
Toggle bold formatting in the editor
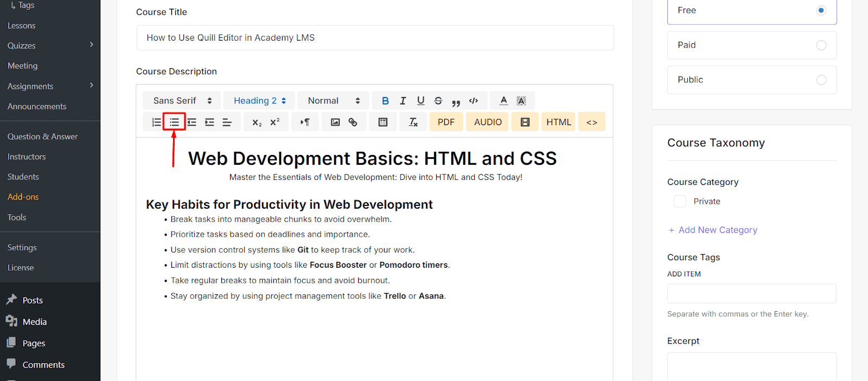click(x=385, y=101)
